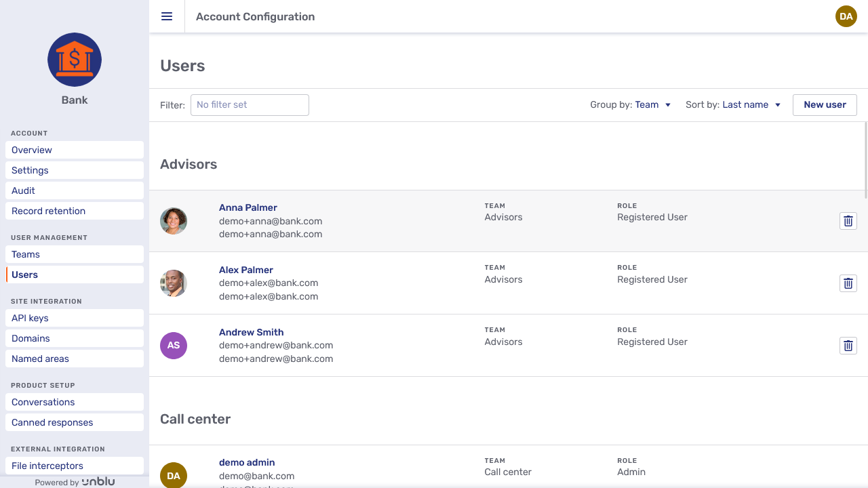Delete Andrew Smith with trash icon

[x=848, y=346]
